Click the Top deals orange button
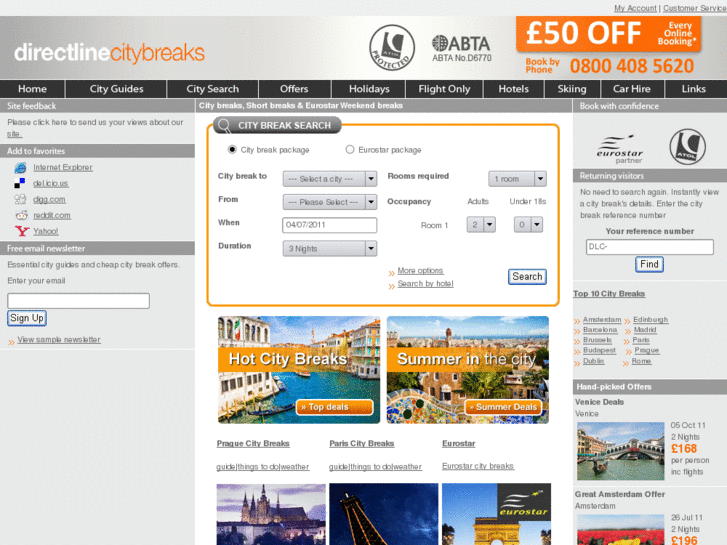 point(334,407)
